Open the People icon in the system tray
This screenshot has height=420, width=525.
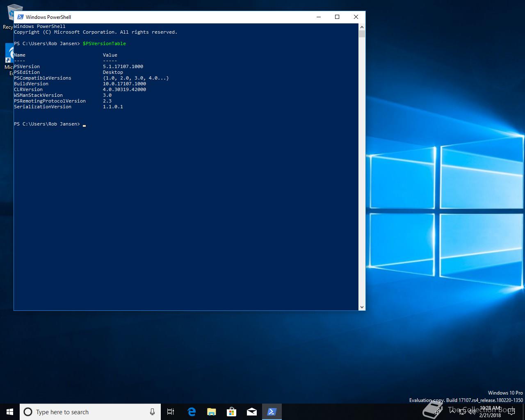[x=438, y=412]
